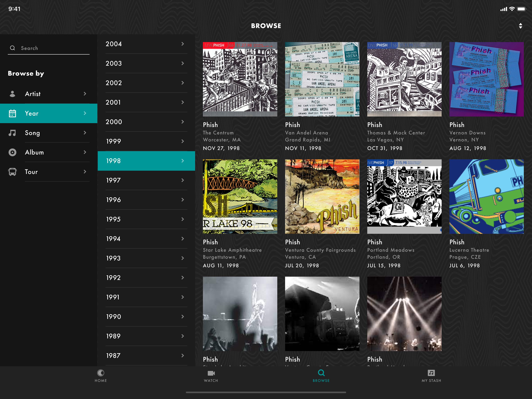Tap the bus icon beside Tour
Screen dimensions: 532x399
tap(12, 172)
